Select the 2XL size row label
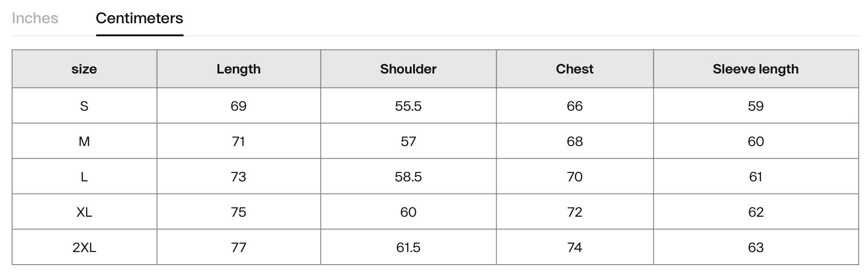Image resolution: width=868 pixels, height=273 pixels. pyautogui.click(x=84, y=247)
